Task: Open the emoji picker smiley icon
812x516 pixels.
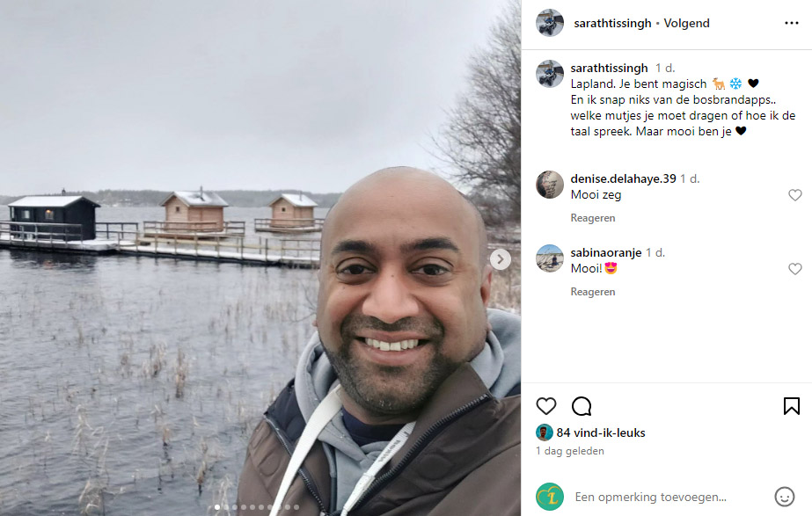Action: 784,497
